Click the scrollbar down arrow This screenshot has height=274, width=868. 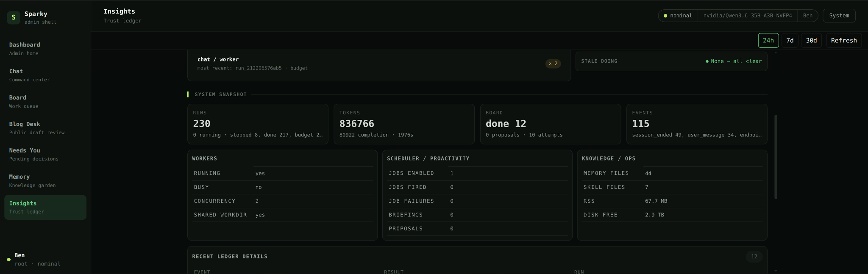pos(776,271)
